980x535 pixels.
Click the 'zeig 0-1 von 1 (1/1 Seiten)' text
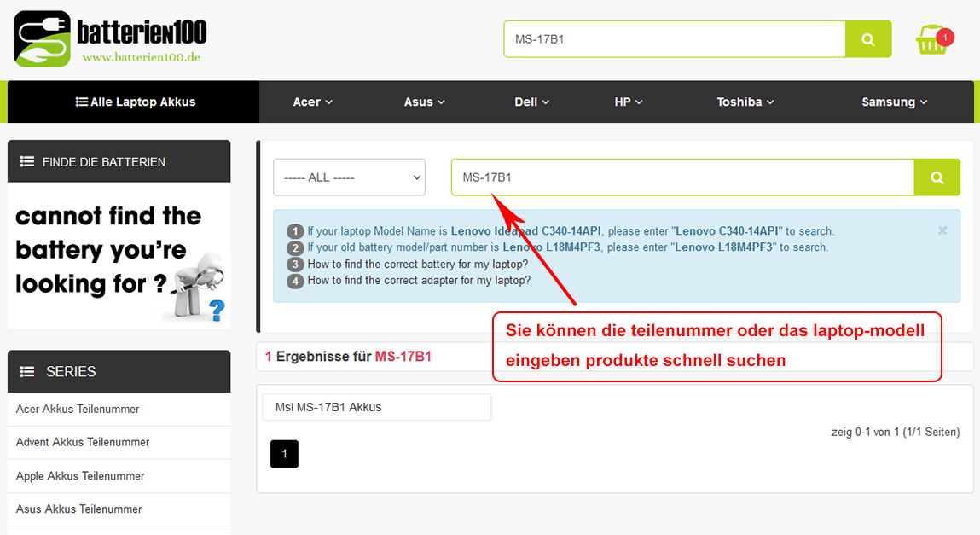click(x=895, y=432)
